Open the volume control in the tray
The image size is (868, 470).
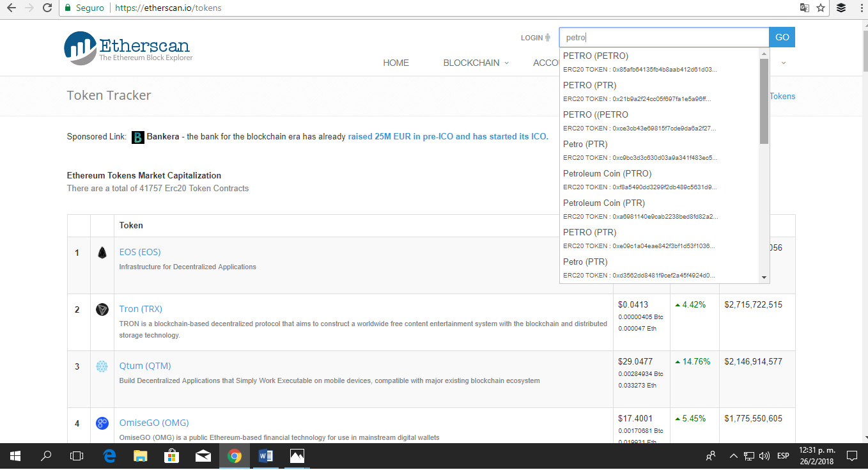tap(764, 456)
